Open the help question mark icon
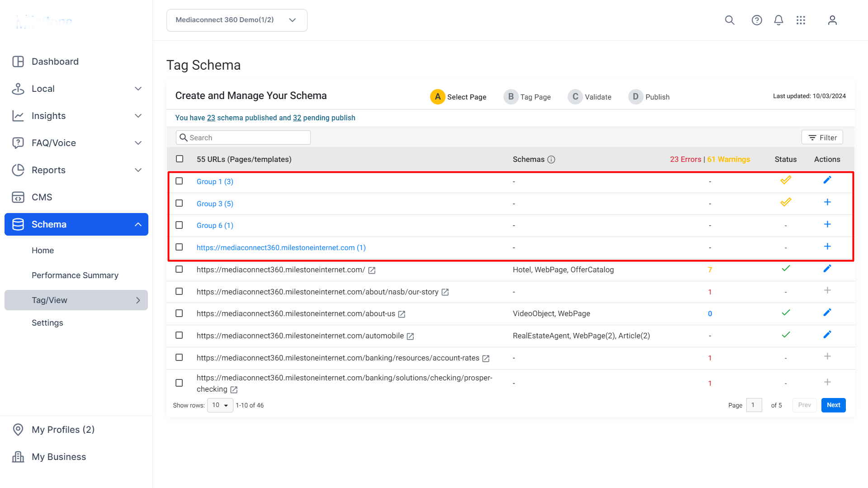 click(x=757, y=20)
